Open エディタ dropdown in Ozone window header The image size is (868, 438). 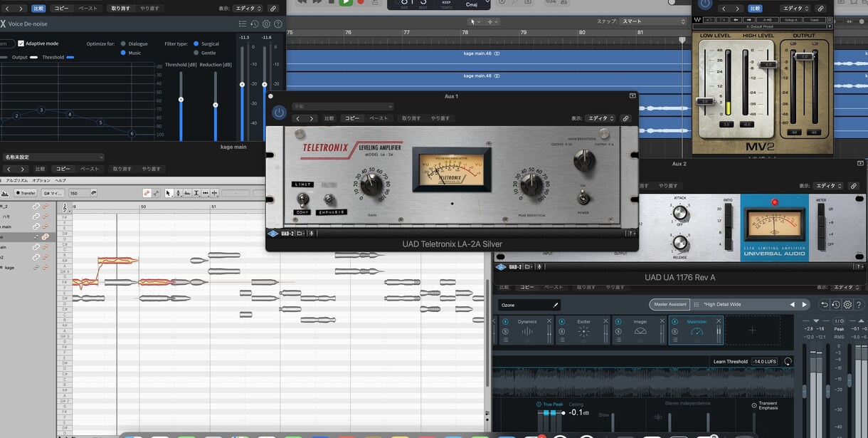(x=847, y=287)
